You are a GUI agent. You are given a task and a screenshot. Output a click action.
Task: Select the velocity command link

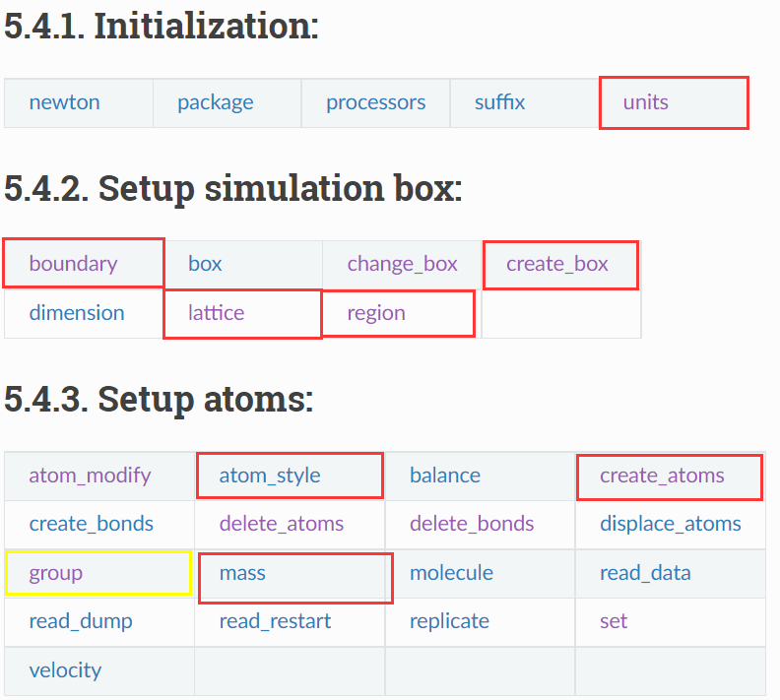pos(65,670)
